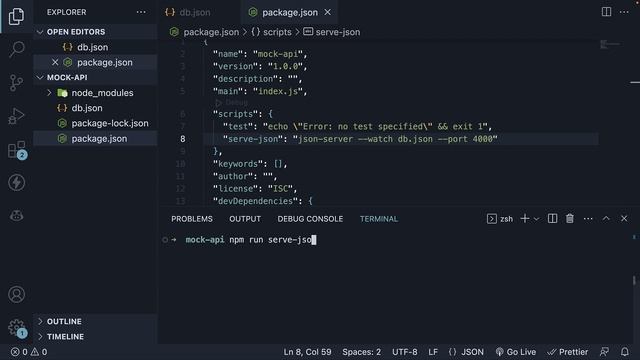The width and height of the screenshot is (640, 360).
Task: Open notifications bell icon
Action: point(624,352)
